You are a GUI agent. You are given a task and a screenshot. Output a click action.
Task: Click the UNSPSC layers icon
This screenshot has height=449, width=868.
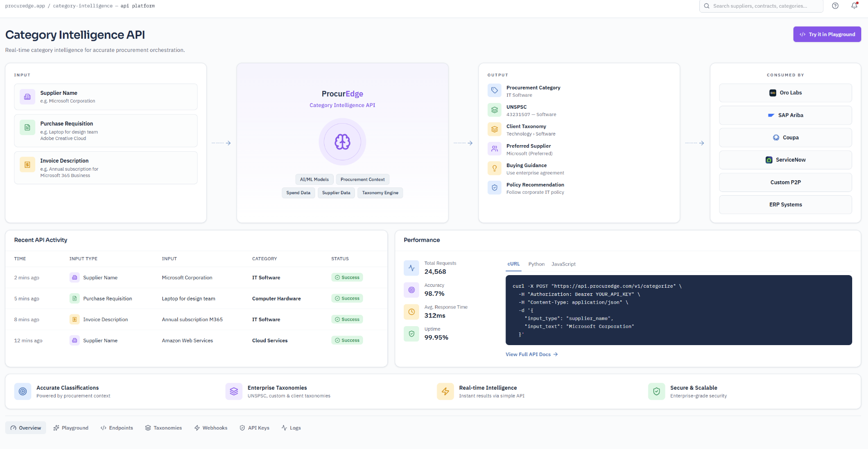point(495,110)
